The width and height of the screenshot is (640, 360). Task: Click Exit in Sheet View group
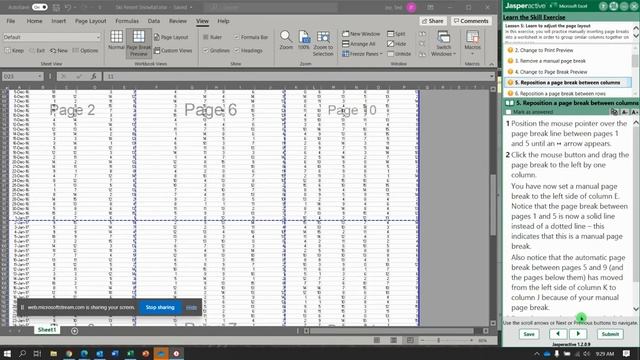pyautogui.click(x=37, y=51)
